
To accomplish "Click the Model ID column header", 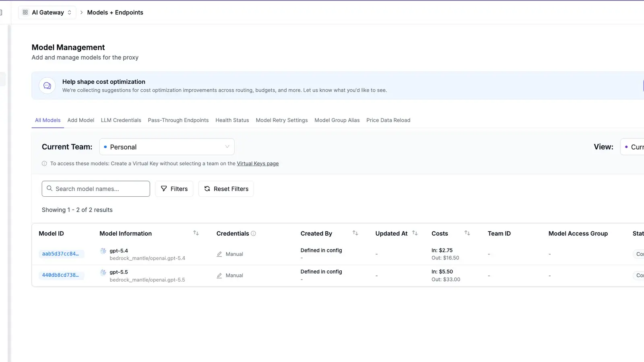I will pyautogui.click(x=51, y=234).
